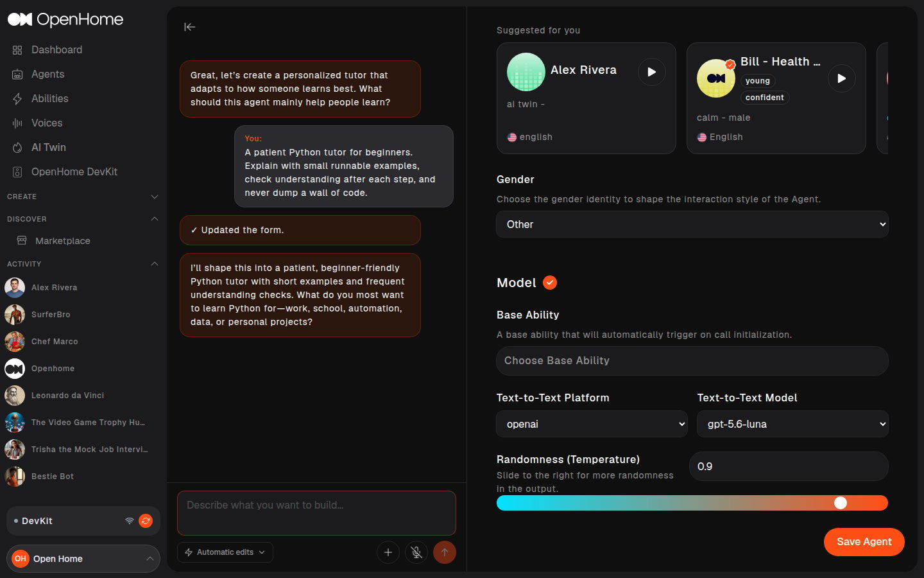
Task: Click the Abilities lightning icon
Action: pos(17,99)
